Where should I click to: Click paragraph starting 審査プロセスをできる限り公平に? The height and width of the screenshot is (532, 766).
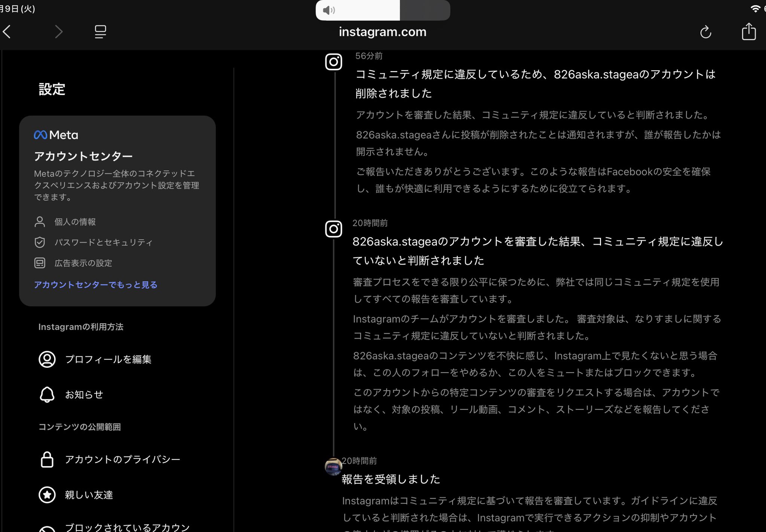(x=536, y=290)
